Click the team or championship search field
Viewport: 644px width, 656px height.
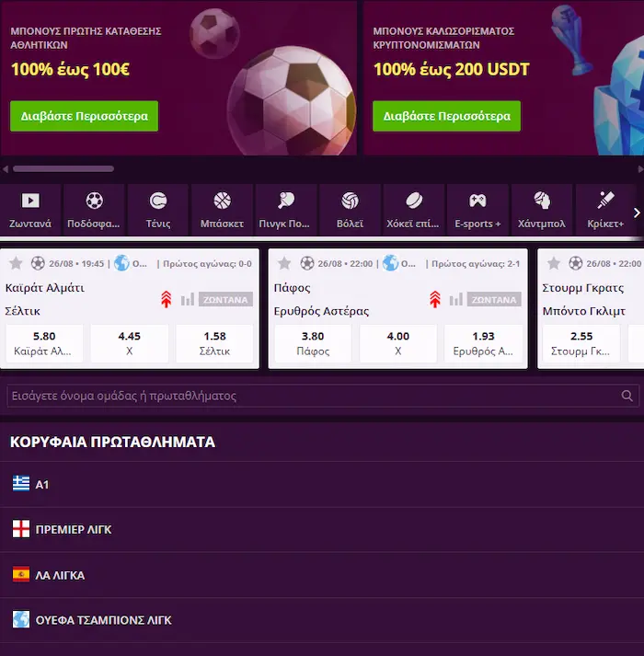click(x=323, y=396)
